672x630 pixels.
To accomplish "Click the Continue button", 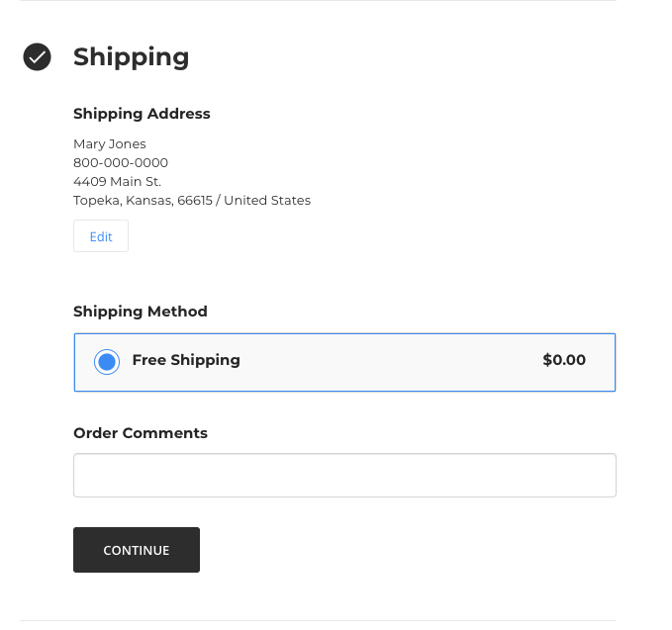I will [x=137, y=550].
